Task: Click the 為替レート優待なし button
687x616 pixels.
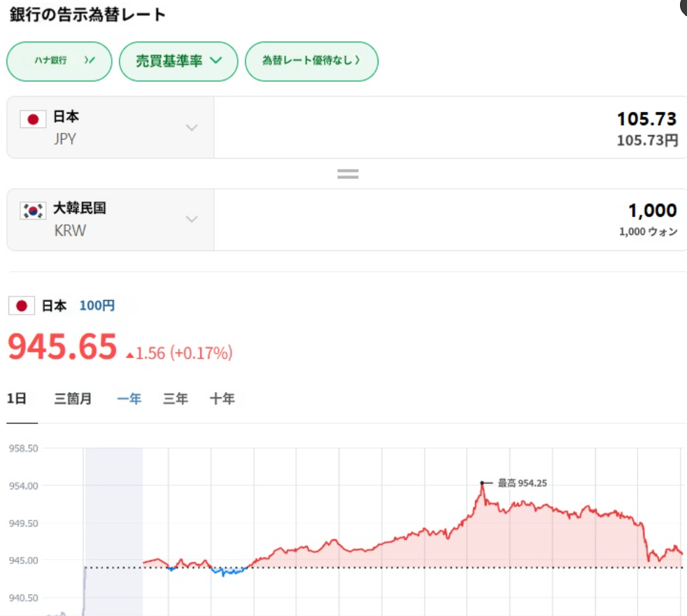Action: click(311, 61)
